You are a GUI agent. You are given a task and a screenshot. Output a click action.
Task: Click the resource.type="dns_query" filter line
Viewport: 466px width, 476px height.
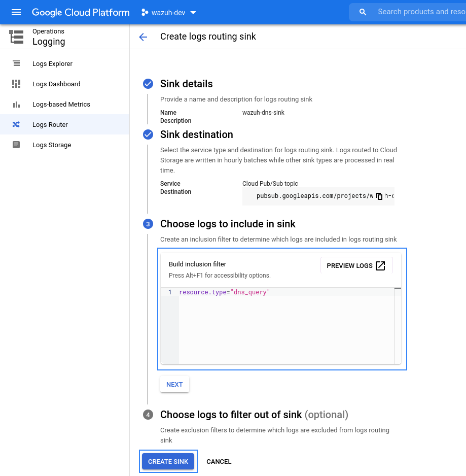point(224,292)
